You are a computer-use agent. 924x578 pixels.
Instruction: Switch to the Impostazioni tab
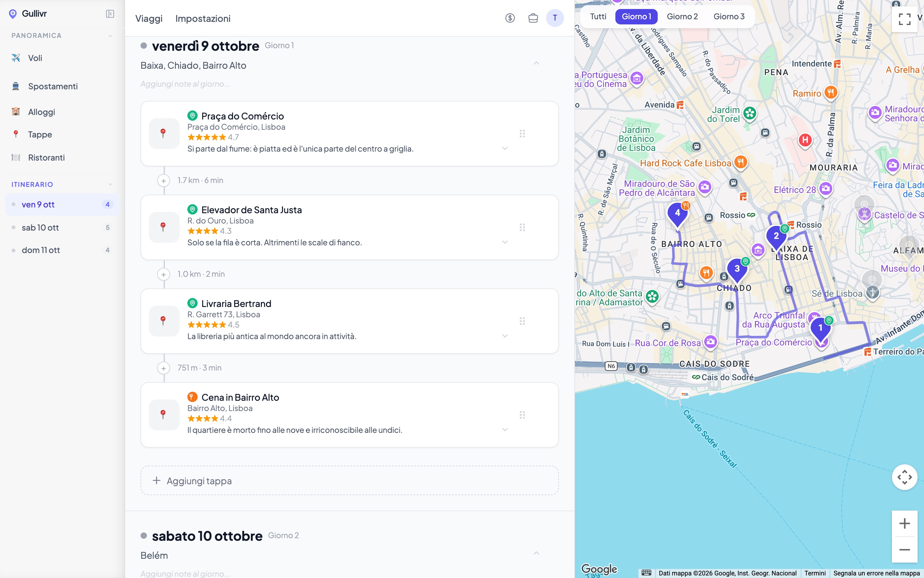click(x=203, y=18)
